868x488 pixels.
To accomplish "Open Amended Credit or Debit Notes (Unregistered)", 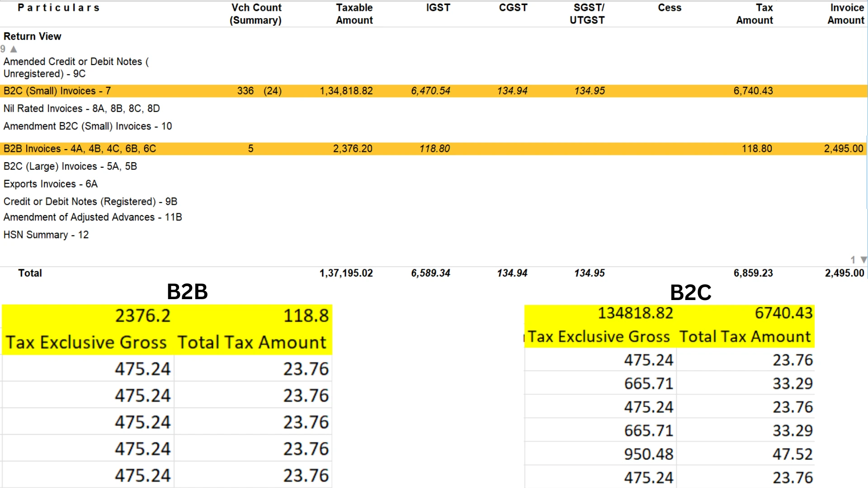I will [x=75, y=67].
